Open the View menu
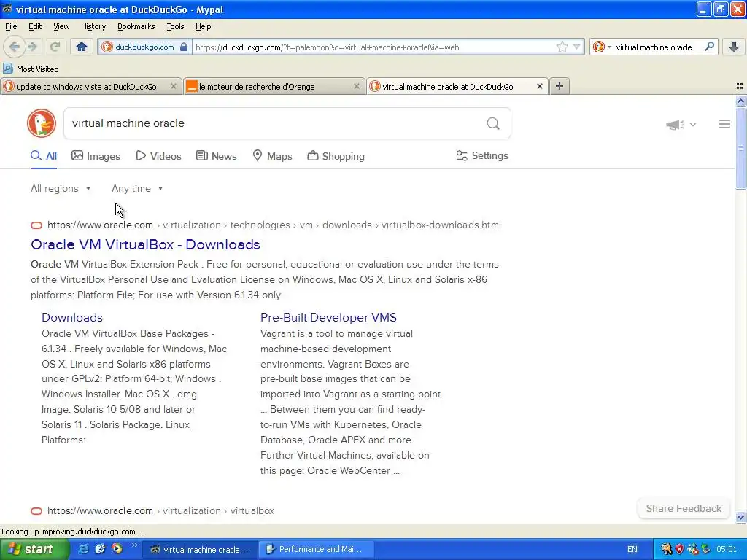The image size is (747, 560). (x=61, y=26)
